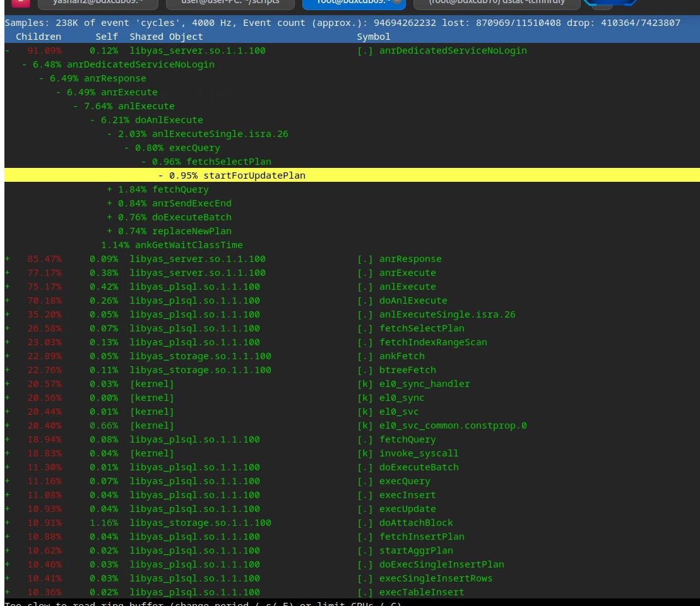Collapse the 6.21% doAnlExecute call chain
700x606 pixels.
tap(93, 120)
